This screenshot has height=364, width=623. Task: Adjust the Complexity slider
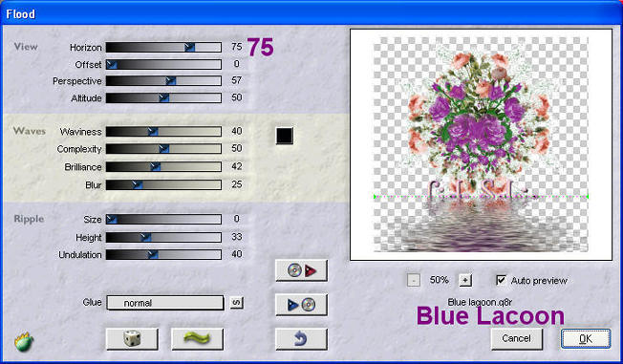[163, 149]
